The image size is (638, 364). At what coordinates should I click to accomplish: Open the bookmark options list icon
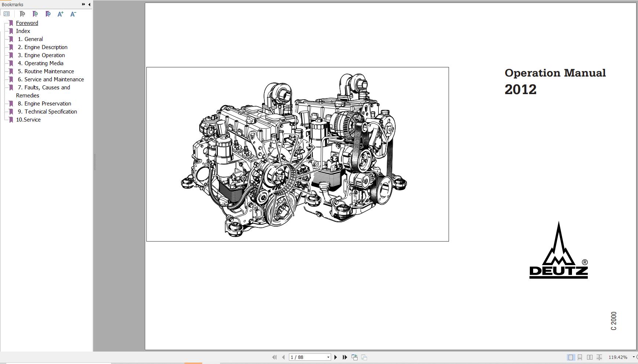click(6, 14)
